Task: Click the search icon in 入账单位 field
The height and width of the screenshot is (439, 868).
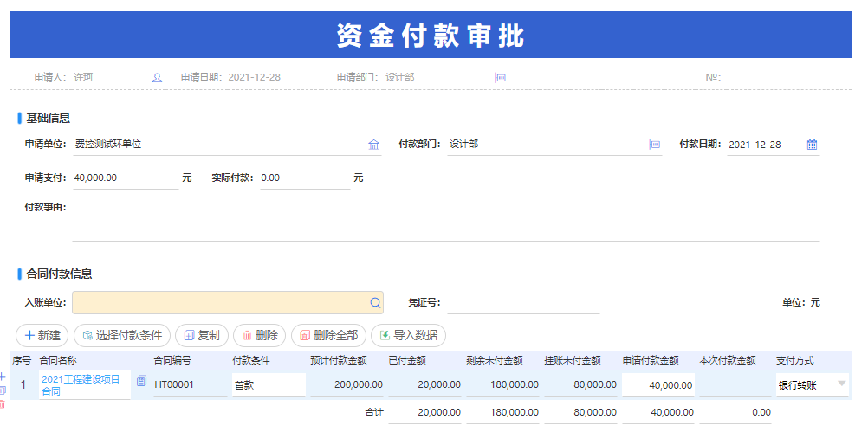Action: point(375,303)
